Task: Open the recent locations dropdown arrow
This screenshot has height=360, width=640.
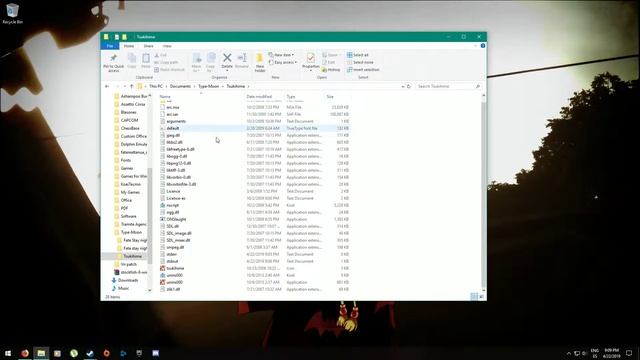Action: click(124, 87)
